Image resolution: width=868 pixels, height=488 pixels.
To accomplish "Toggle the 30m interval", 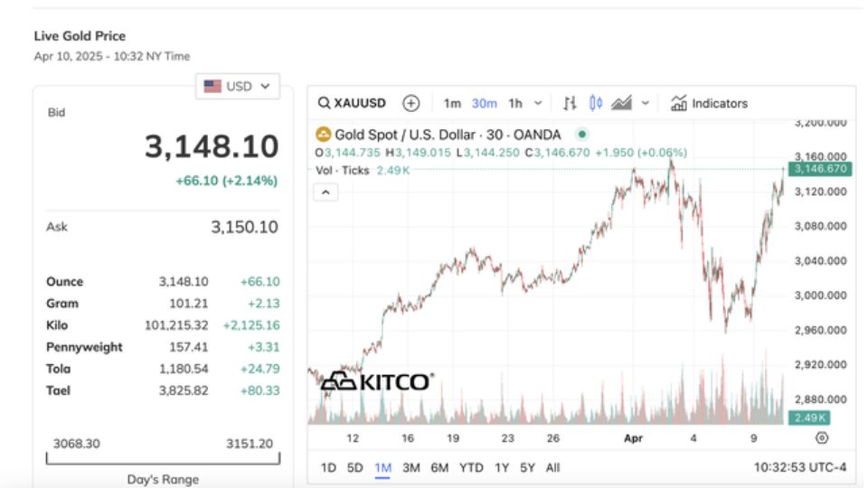I will click(x=484, y=103).
